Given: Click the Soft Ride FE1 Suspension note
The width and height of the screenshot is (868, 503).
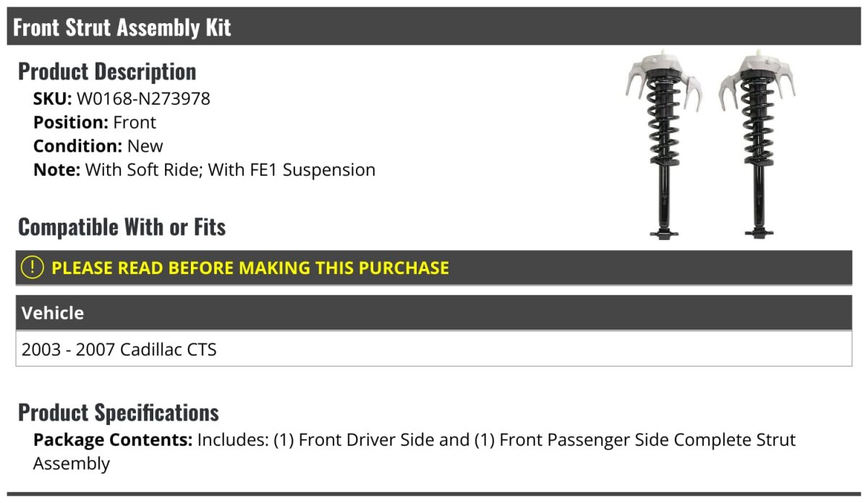Looking at the screenshot, I should point(230,170).
